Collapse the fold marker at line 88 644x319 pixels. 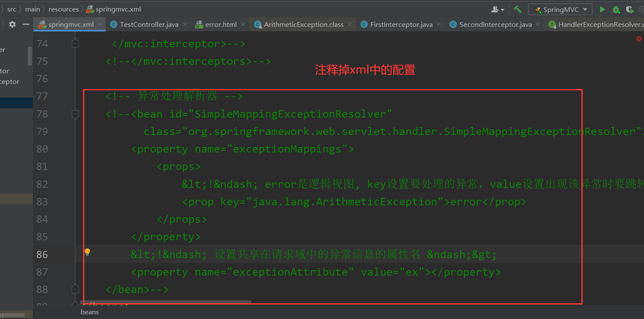click(75, 289)
